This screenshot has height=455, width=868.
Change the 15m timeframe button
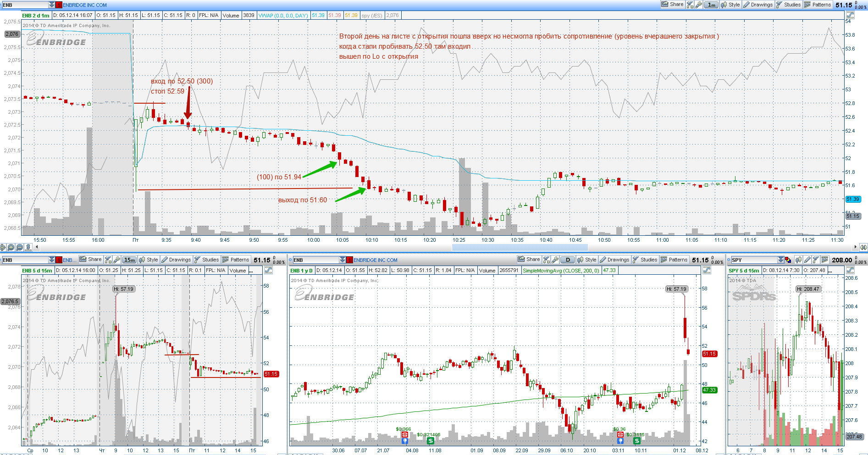point(129,260)
